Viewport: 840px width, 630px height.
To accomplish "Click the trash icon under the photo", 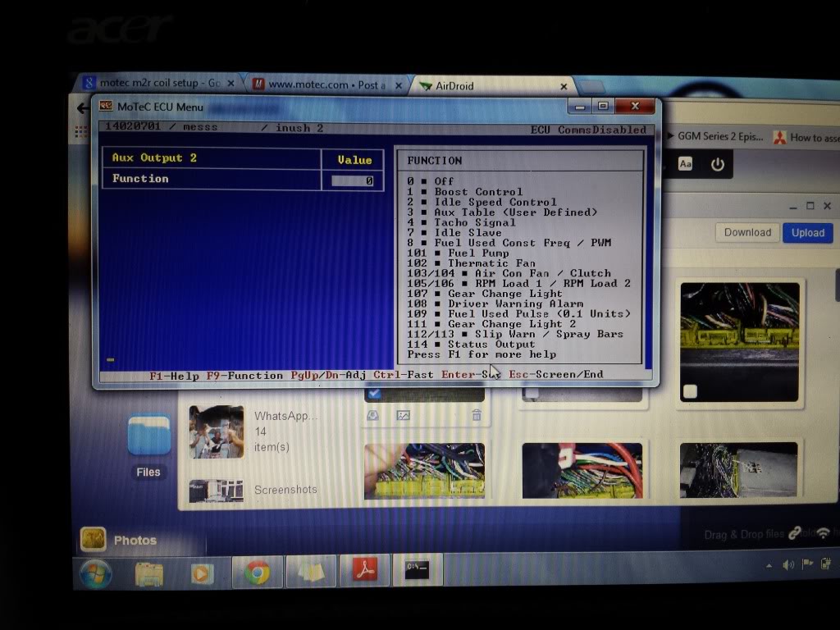I will (477, 415).
